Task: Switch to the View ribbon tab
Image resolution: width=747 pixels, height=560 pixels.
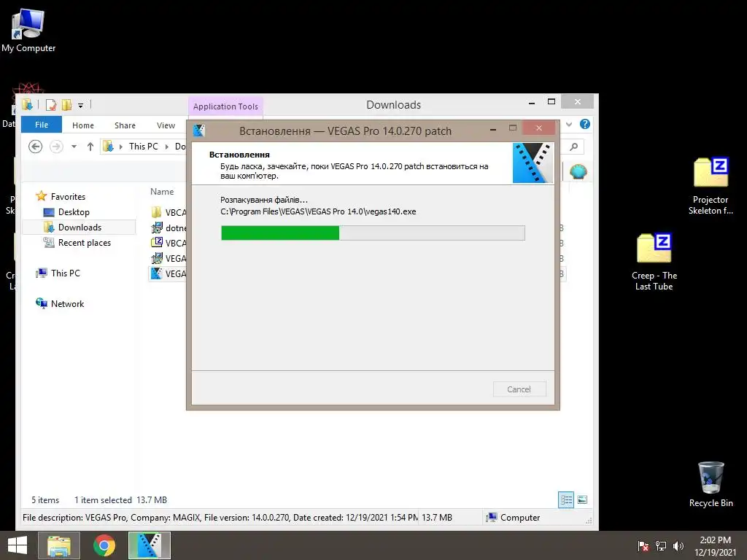Action: point(166,125)
